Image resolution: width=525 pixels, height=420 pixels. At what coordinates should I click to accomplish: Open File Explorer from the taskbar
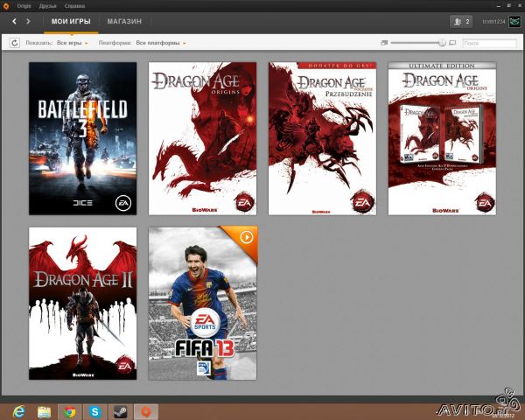(x=45, y=412)
